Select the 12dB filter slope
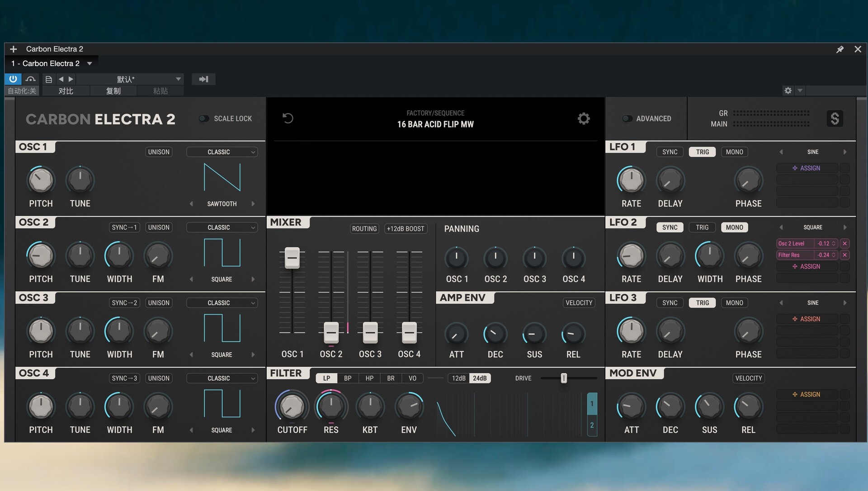This screenshot has height=491, width=868. tap(458, 378)
